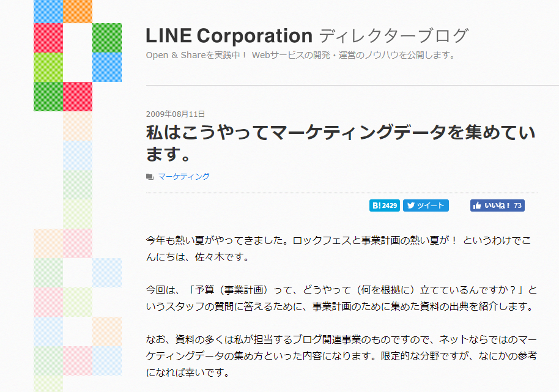
Task: Click the dark green square beside blog title
Action: [107, 38]
